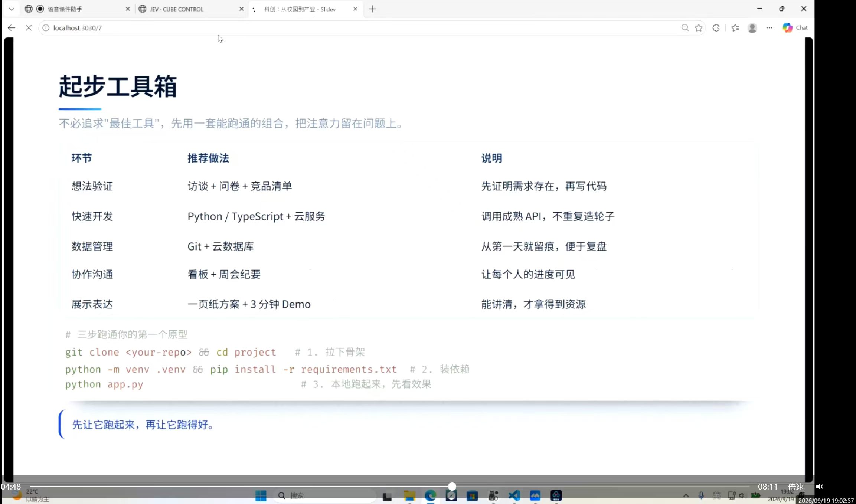Click the 一页纸方案 + 3 分钟 Demo cell

tap(249, 304)
